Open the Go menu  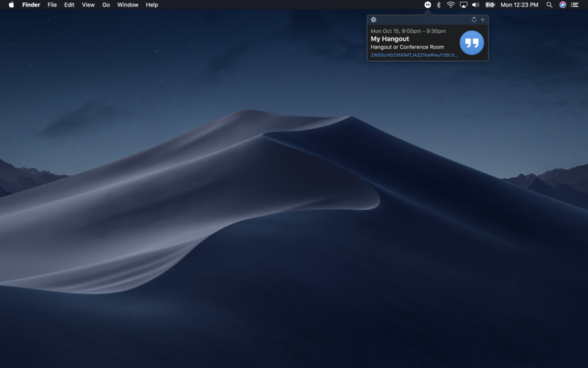(x=106, y=5)
